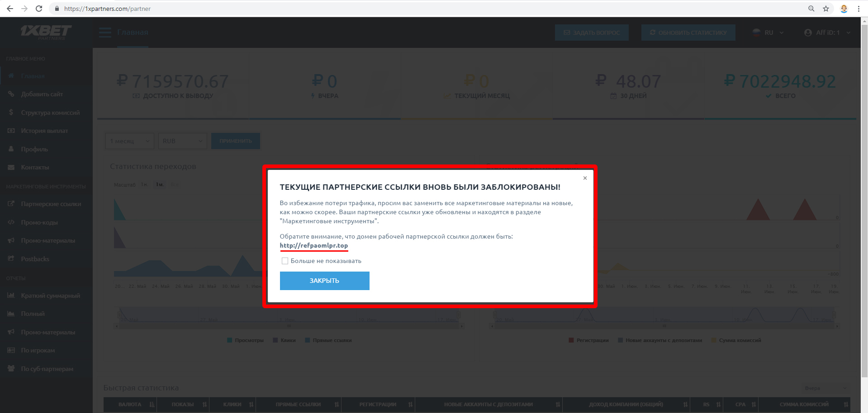
Task: Toggle the Регистрации series in the chart legend
Action: (588, 340)
